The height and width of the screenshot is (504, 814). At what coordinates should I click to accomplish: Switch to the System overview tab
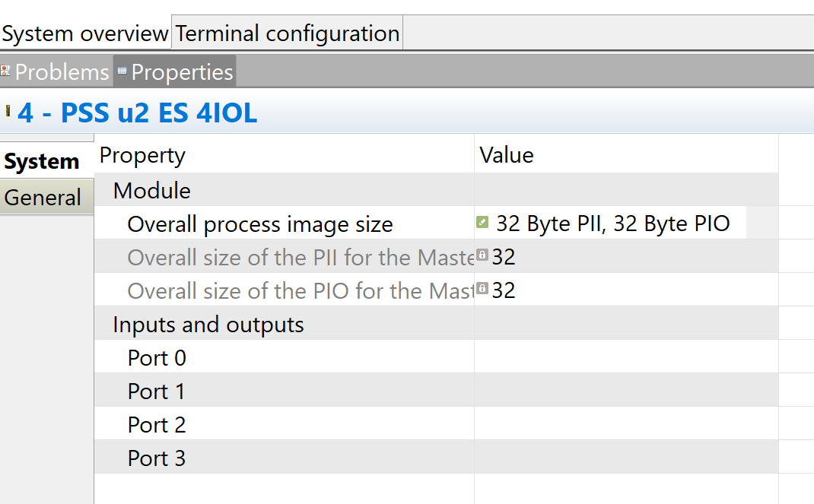coord(85,33)
